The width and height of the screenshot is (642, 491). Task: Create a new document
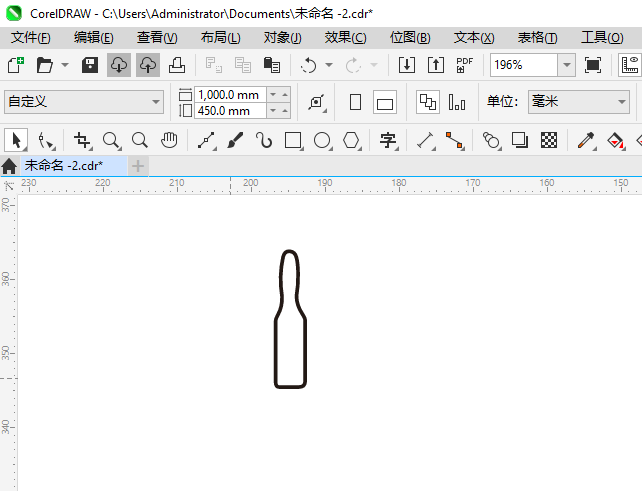tap(16, 65)
